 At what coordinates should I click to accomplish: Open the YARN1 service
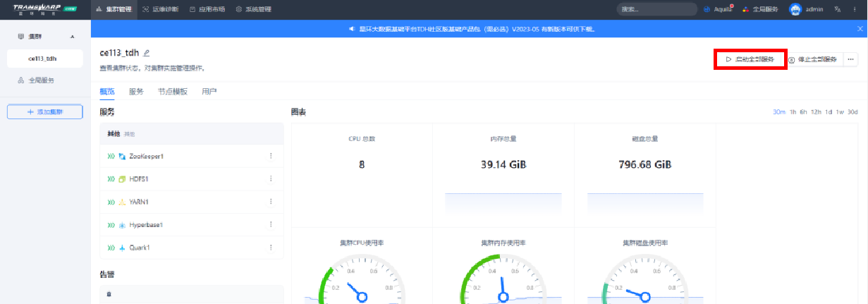tap(140, 202)
